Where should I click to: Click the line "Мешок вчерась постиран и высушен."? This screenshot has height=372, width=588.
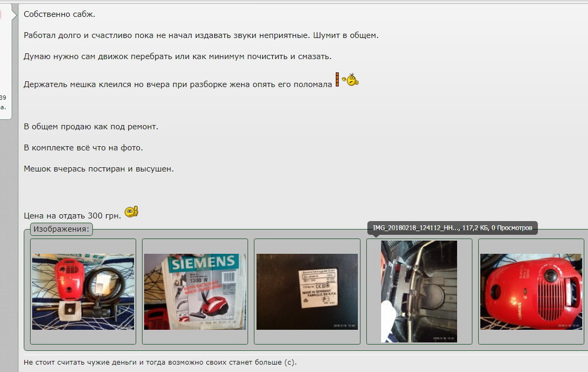99,169
